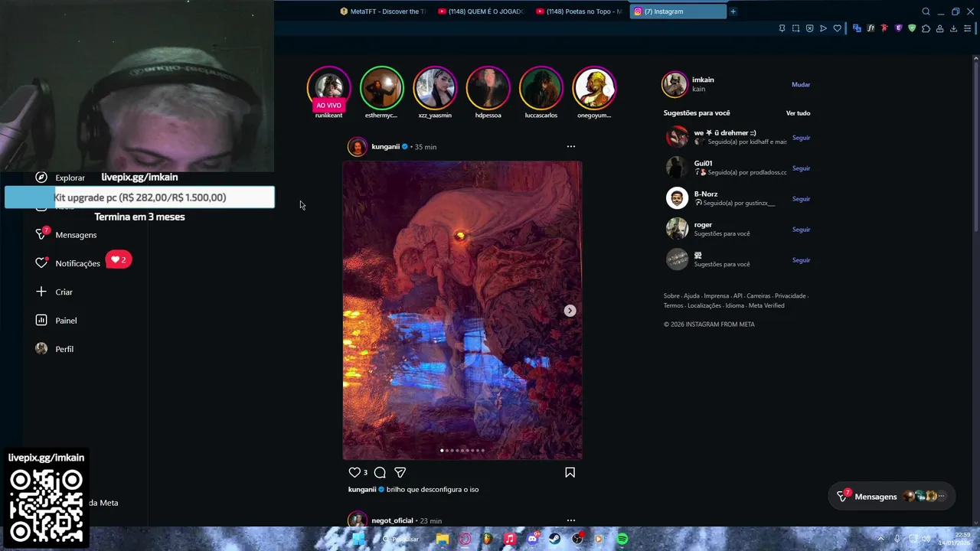Click the Windows Start button
Screen dimensions: 980x551
click(x=358, y=539)
